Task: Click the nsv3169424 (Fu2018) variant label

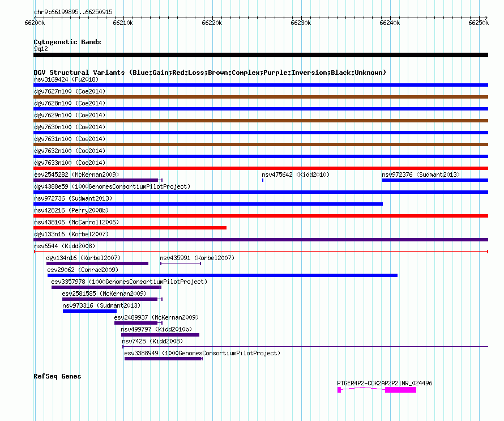Action: point(66,79)
